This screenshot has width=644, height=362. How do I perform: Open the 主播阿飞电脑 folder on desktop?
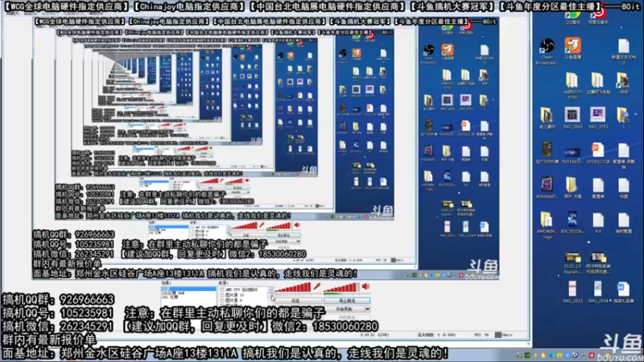point(597,84)
